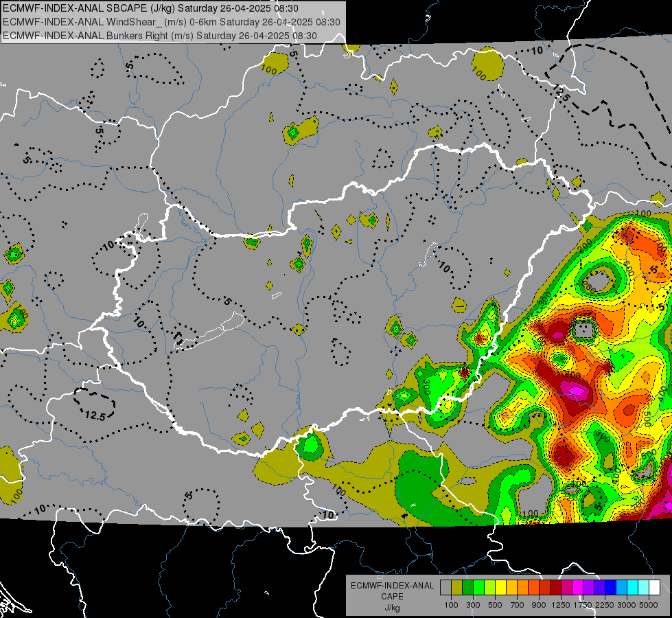Click the Bunkers Right title line
The image size is (672, 618).
pos(160,36)
